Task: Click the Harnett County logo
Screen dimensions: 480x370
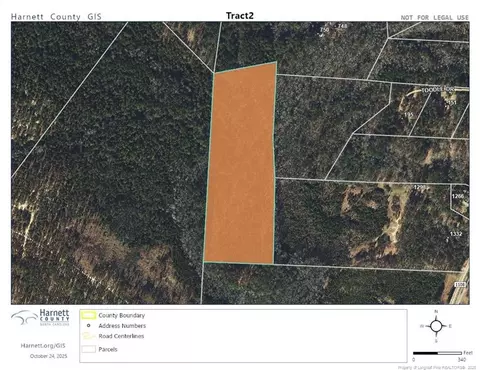Action: (x=40, y=317)
